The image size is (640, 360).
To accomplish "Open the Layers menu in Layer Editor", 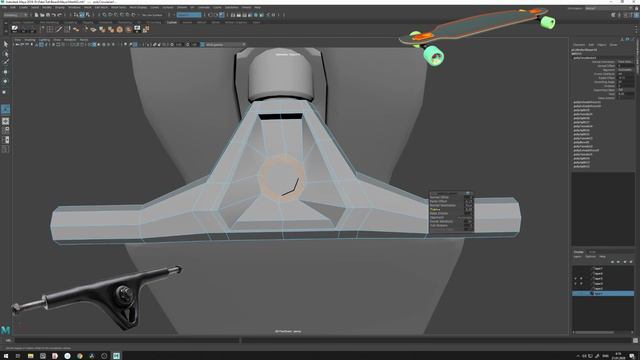I will point(578,257).
